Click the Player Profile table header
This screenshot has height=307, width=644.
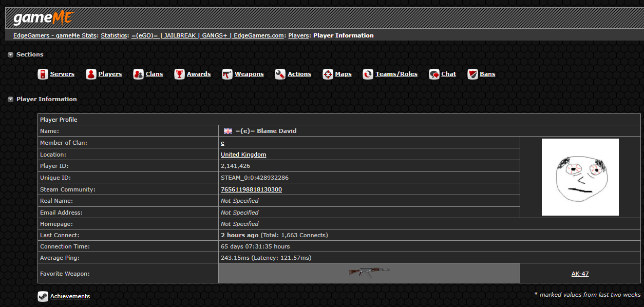(339, 120)
